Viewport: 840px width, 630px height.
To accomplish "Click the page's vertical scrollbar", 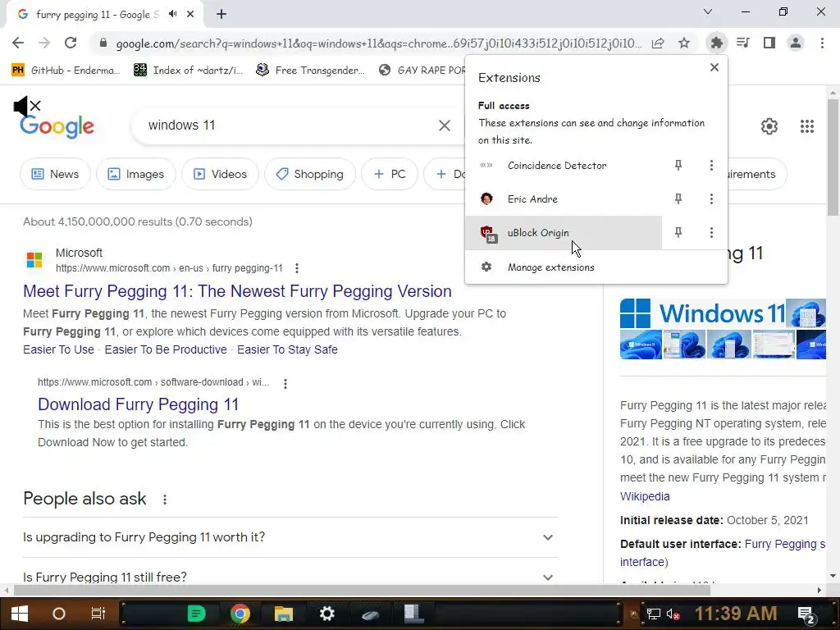I will [833, 159].
